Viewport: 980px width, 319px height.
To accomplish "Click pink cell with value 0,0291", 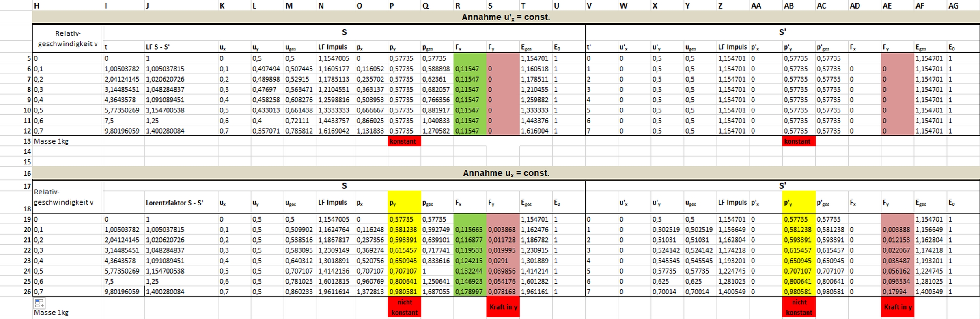I will [503, 261].
